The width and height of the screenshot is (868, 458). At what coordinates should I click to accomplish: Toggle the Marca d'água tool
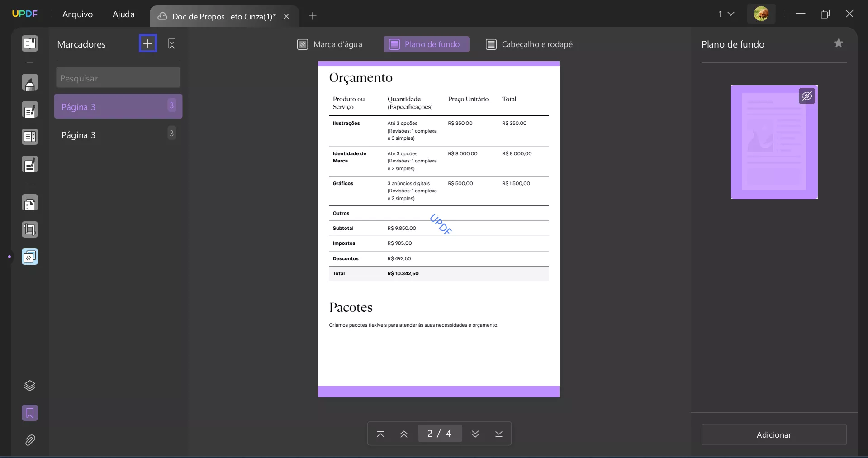point(331,44)
